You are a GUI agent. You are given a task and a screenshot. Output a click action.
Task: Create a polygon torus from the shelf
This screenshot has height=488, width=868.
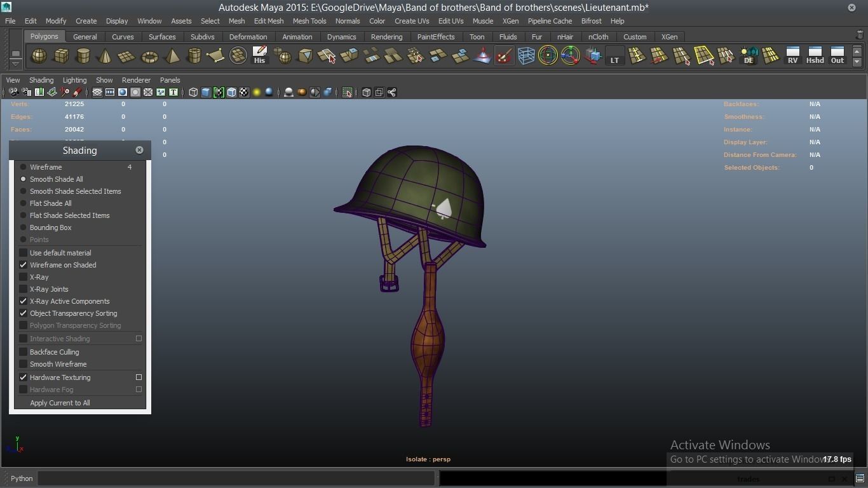click(149, 57)
